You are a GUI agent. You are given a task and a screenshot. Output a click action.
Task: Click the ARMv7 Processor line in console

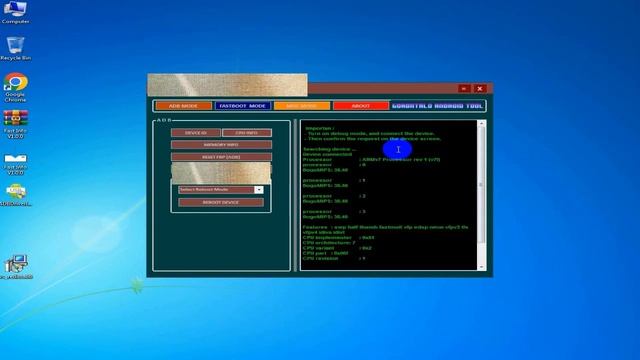tap(371, 160)
